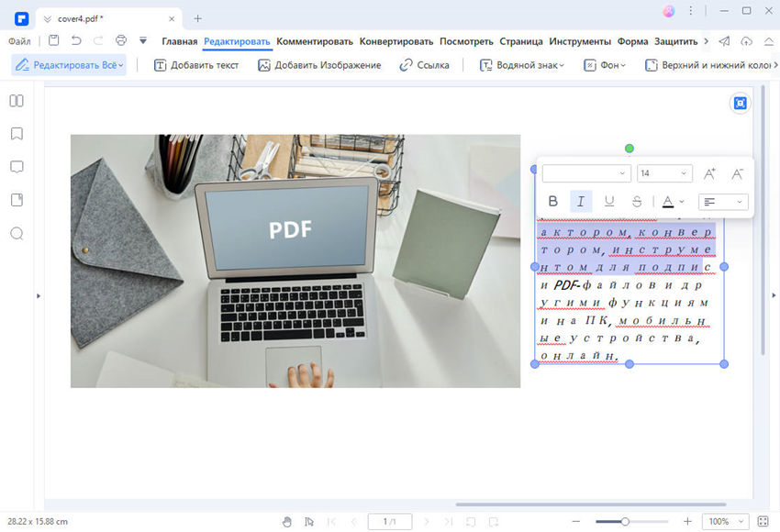This screenshot has height=532, width=780.
Task: Open the Фон dropdown
Action: coord(605,65)
